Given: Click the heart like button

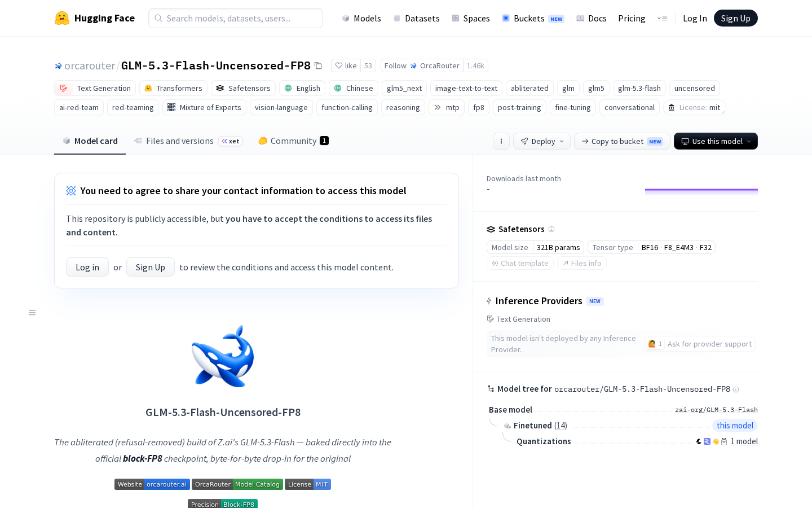Looking at the screenshot, I should (346, 65).
